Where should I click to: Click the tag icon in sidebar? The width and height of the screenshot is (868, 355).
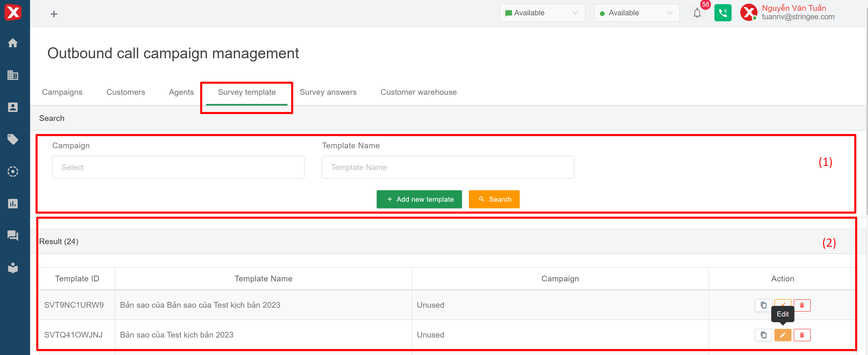pyautogui.click(x=13, y=140)
